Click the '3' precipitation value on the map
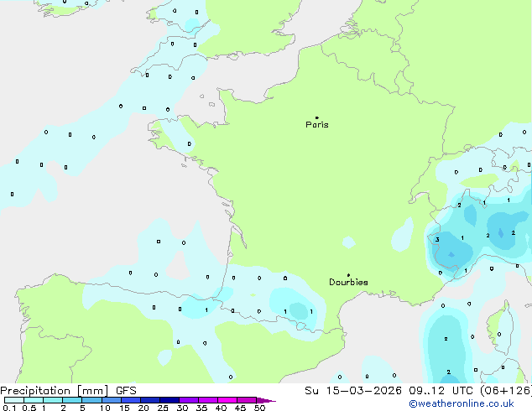The width and height of the screenshot is (532, 411). coord(437,239)
